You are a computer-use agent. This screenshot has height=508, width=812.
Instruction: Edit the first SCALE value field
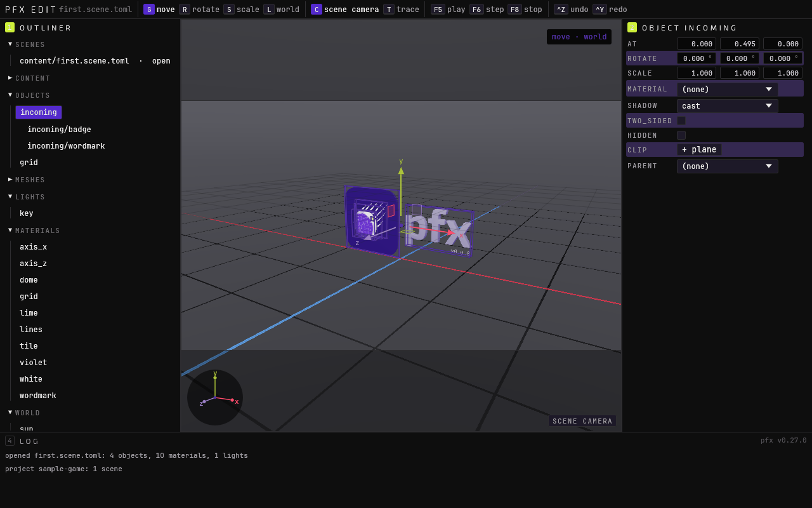(697, 73)
